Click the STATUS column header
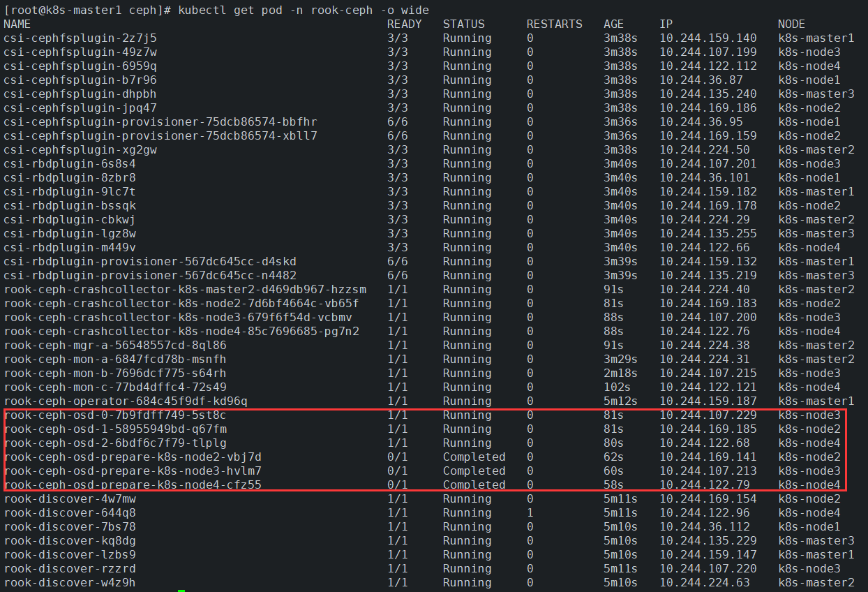The image size is (868, 592). (x=464, y=24)
